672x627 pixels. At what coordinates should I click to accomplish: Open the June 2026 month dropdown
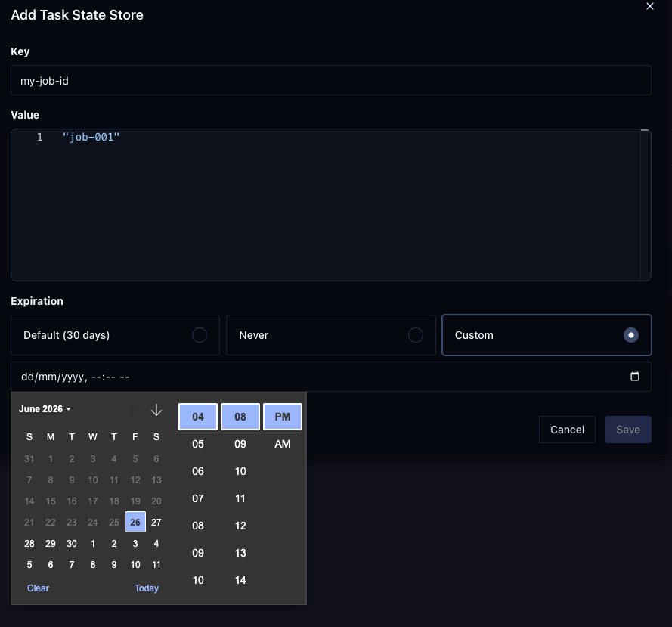coord(45,409)
